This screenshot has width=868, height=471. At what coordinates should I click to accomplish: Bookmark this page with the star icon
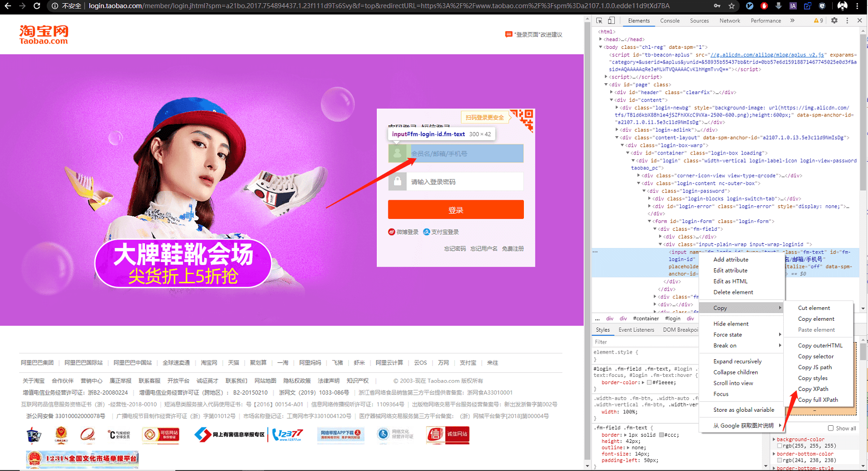pos(732,6)
